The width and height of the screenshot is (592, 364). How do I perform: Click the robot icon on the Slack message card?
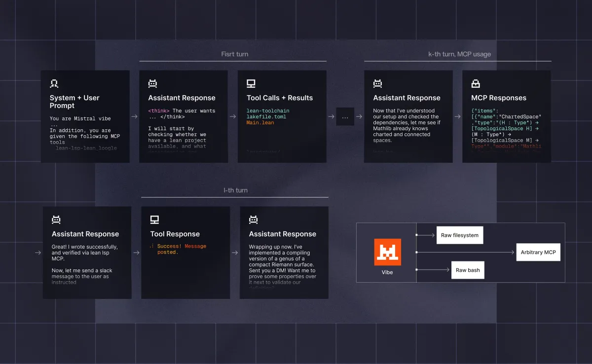coord(56,220)
